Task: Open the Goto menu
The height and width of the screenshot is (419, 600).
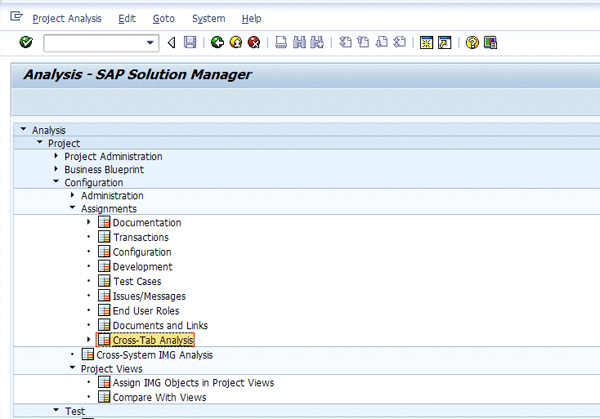Action: [164, 19]
